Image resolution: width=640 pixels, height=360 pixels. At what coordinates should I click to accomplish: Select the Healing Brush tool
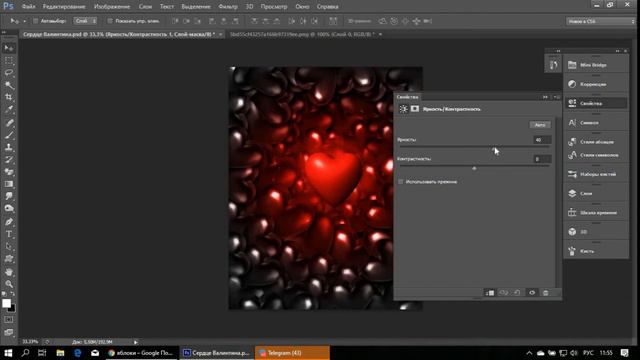[9, 122]
